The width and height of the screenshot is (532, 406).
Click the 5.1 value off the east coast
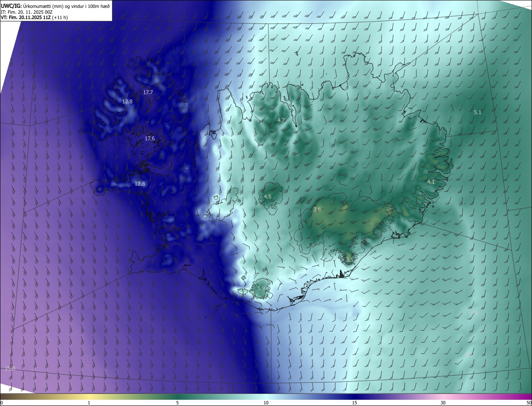[478, 112]
